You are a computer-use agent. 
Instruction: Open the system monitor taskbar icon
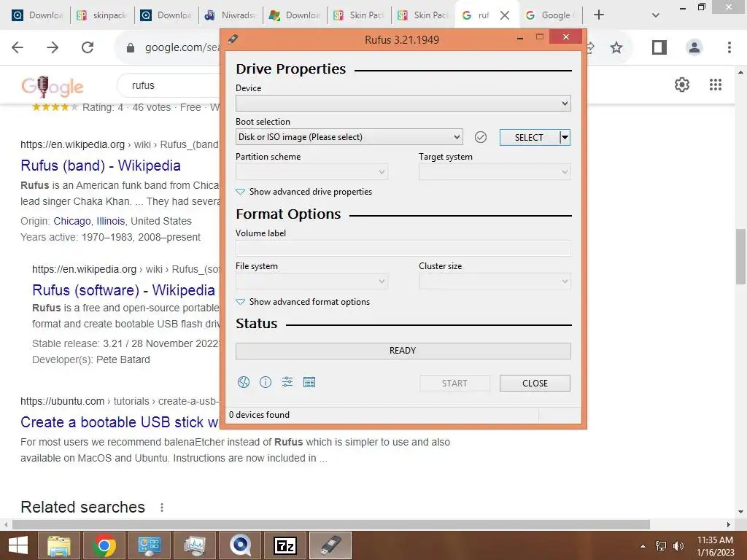194,545
